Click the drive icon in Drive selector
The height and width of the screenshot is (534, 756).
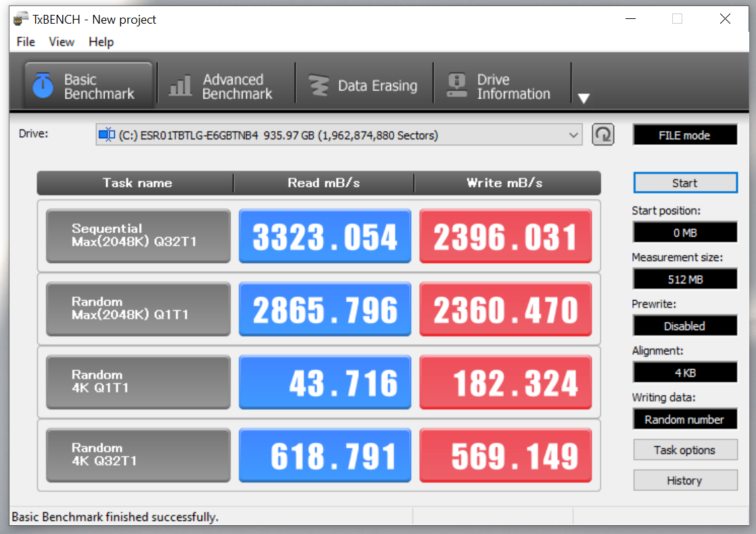coord(107,135)
